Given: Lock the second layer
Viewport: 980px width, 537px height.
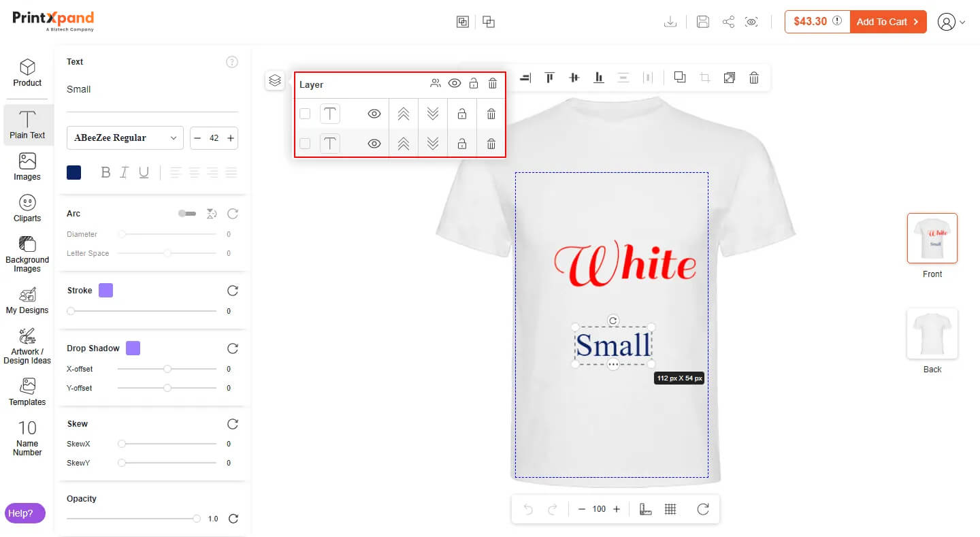Looking at the screenshot, I should (462, 144).
